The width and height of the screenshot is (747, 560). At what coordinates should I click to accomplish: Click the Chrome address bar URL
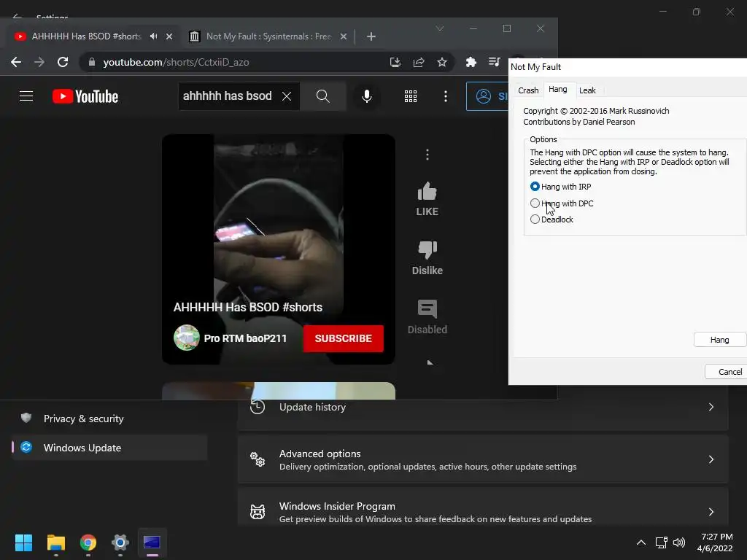(x=177, y=63)
